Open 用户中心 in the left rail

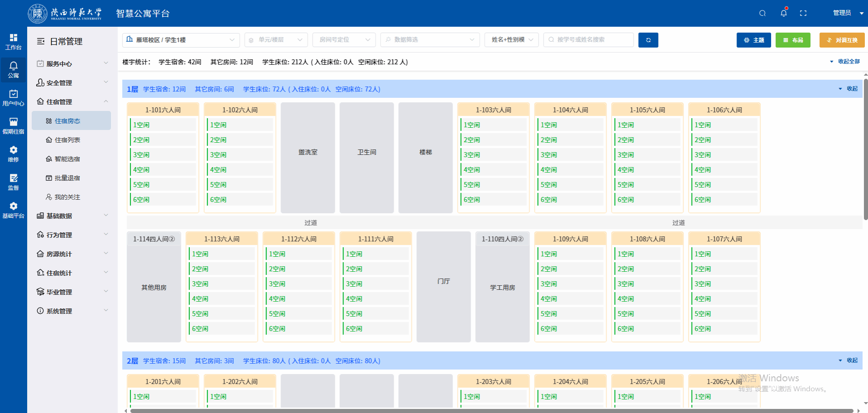point(13,98)
